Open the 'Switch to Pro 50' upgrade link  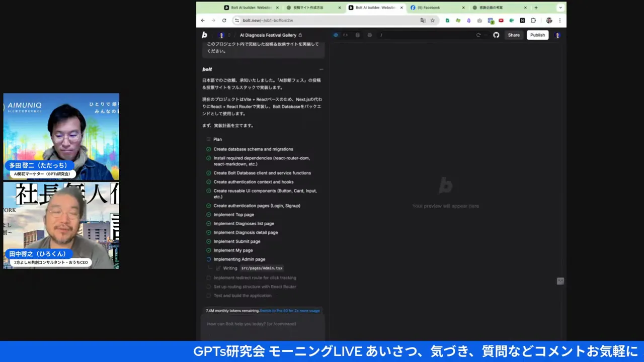point(290,311)
